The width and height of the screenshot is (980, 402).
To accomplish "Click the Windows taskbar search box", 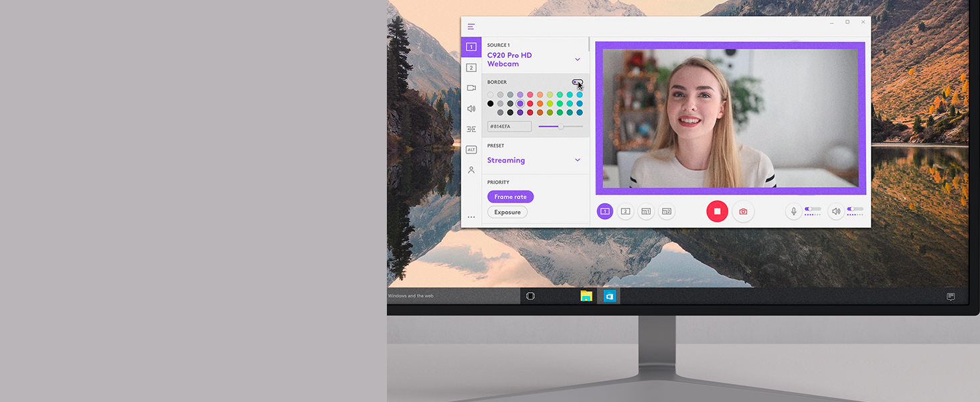I will pyautogui.click(x=453, y=295).
